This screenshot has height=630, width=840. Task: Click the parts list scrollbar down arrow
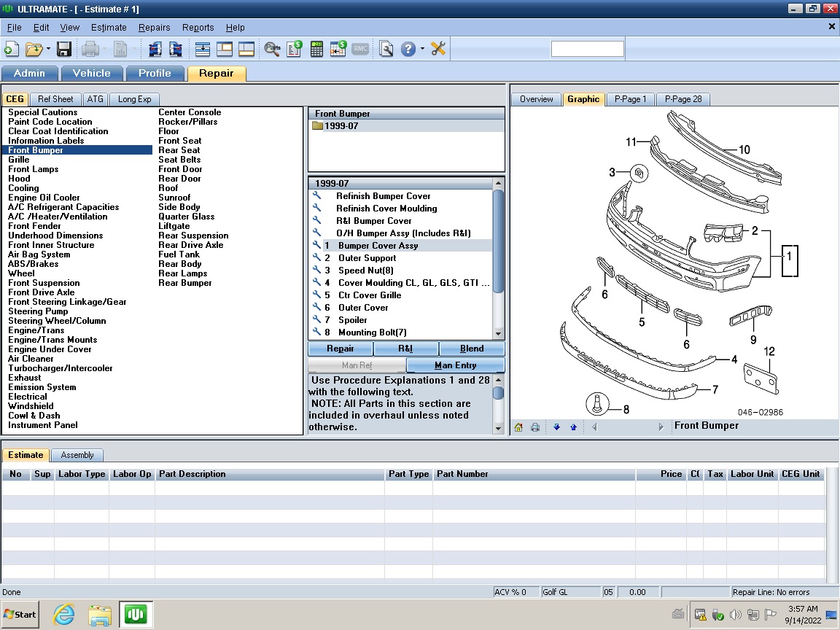[498, 334]
